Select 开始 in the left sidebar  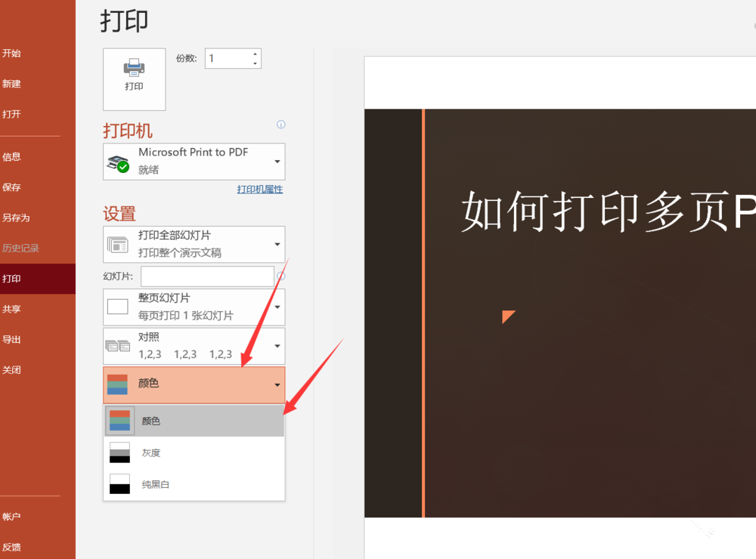pyautogui.click(x=11, y=54)
